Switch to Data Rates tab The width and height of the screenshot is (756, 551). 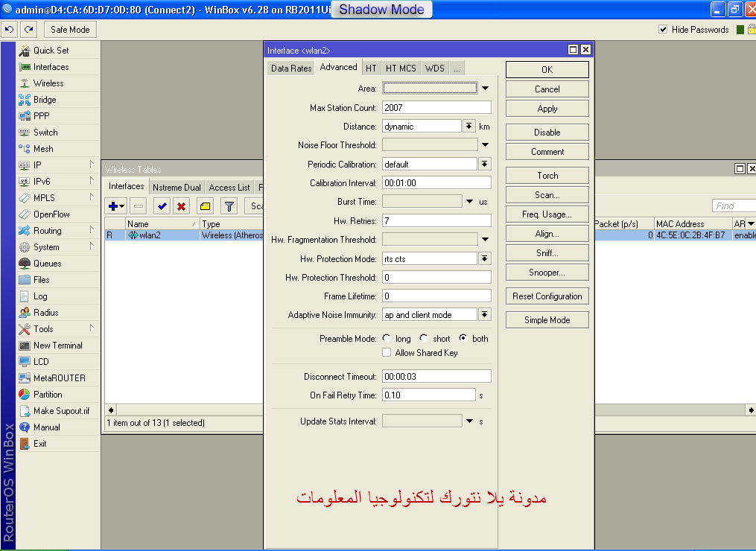coord(291,69)
